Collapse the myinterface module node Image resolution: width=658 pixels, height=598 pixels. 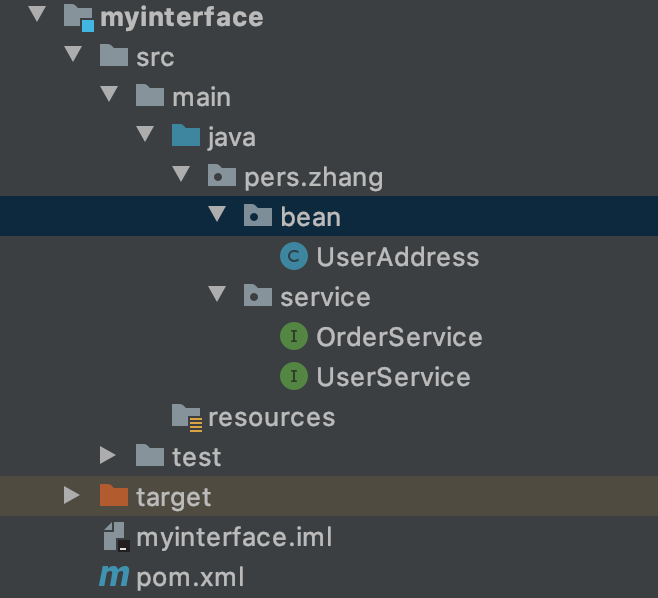click(x=37, y=13)
